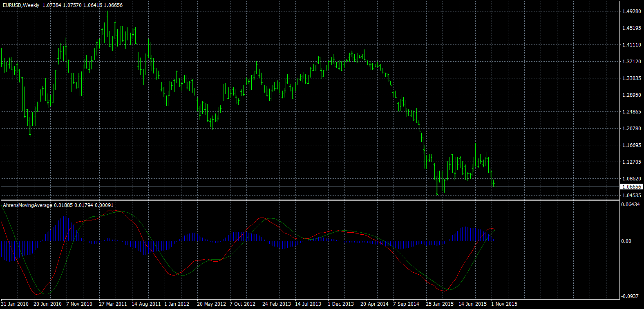644x309 pixels.
Task: Click price axis label 1.41110
Action: click(631, 45)
